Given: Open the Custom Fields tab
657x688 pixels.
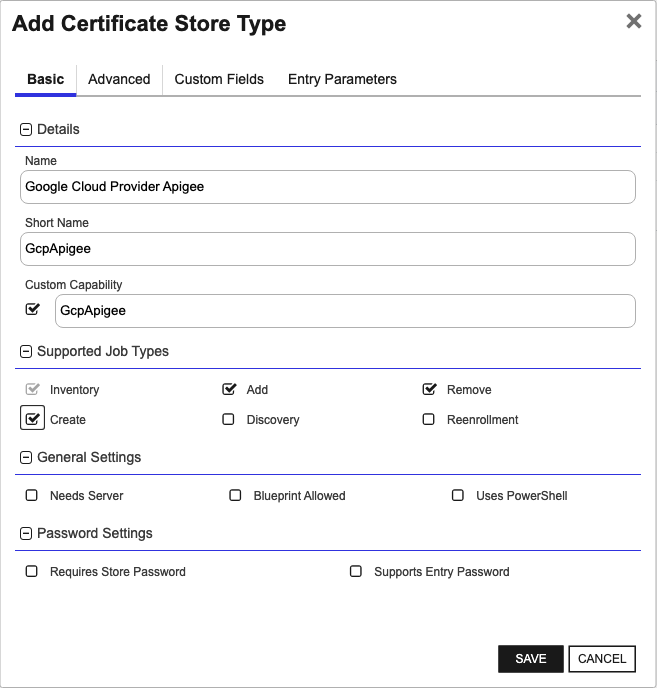Looking at the screenshot, I should point(219,79).
